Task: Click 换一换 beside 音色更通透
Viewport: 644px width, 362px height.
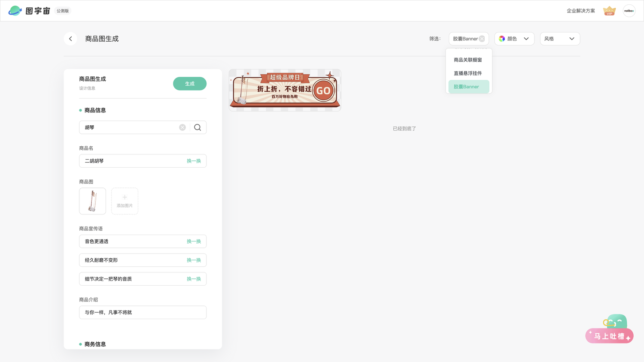Action: coord(194,241)
